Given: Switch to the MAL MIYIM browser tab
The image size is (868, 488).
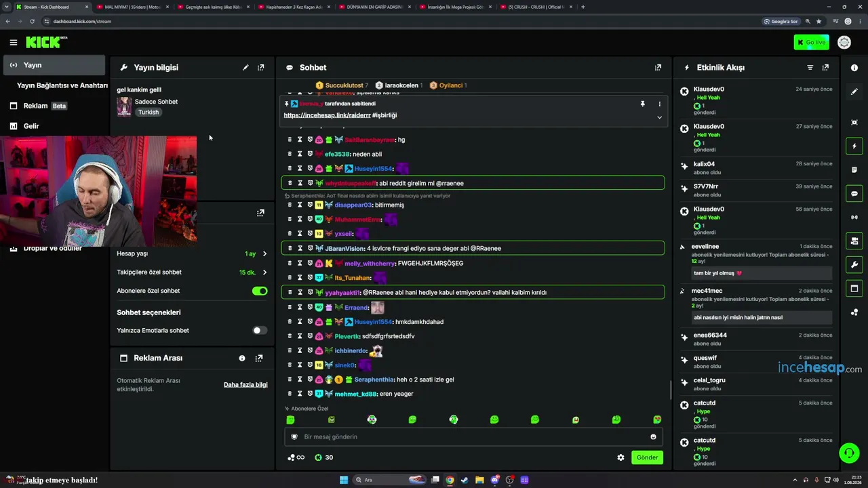Looking at the screenshot, I should tap(132, 7).
